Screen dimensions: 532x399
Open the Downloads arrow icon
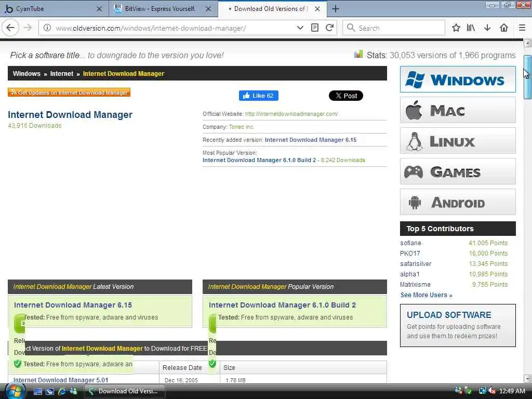click(487, 28)
